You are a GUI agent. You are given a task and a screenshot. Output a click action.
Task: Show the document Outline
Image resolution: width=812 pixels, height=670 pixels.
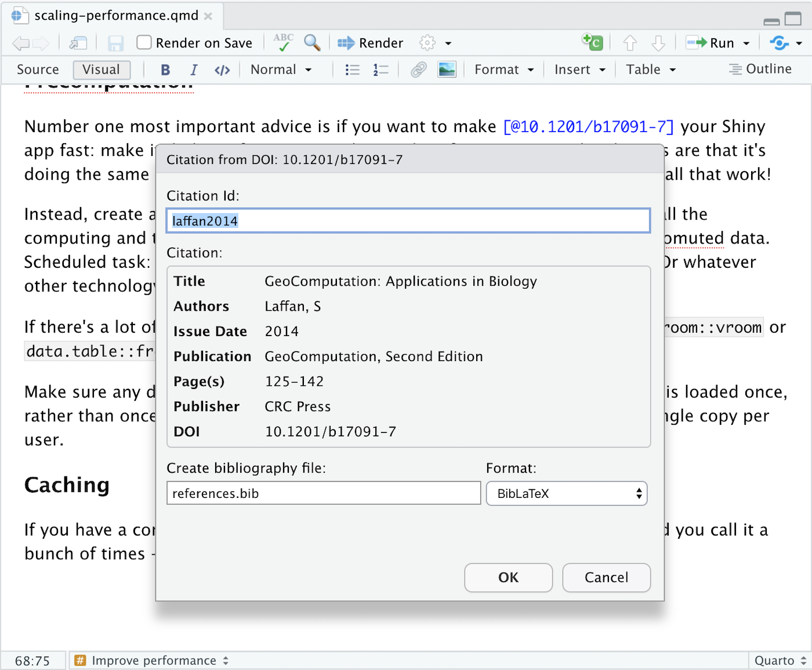click(x=760, y=69)
